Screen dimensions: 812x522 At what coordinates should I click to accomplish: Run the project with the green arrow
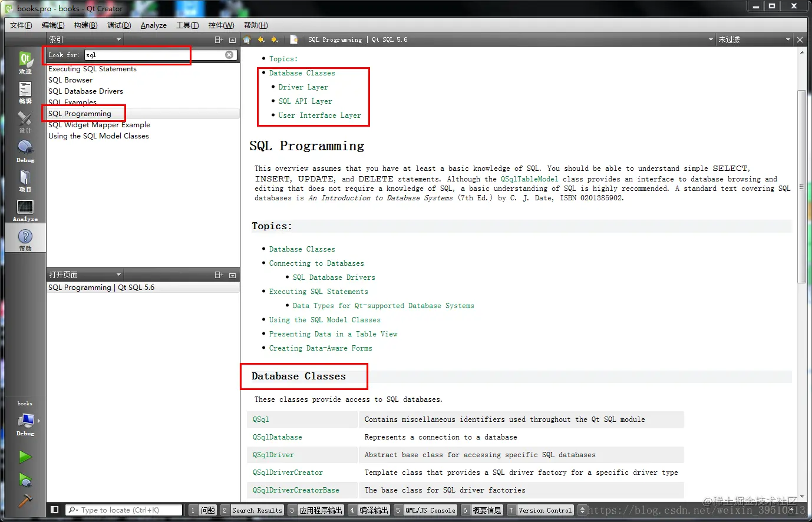25,457
